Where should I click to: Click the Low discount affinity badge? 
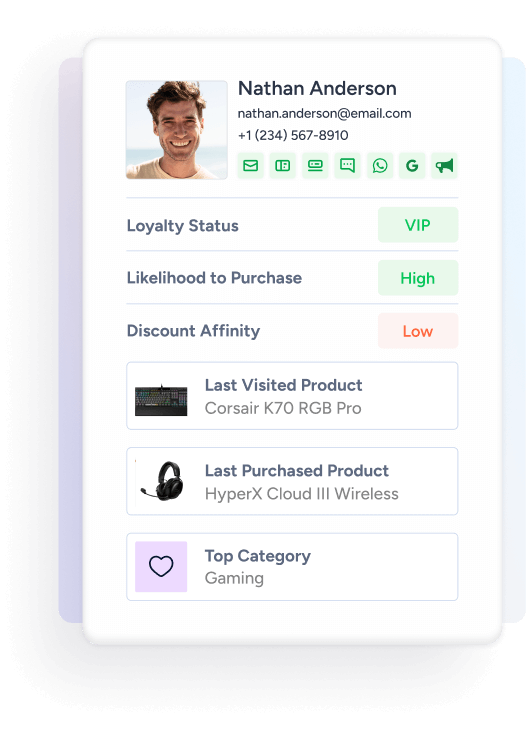click(x=418, y=331)
